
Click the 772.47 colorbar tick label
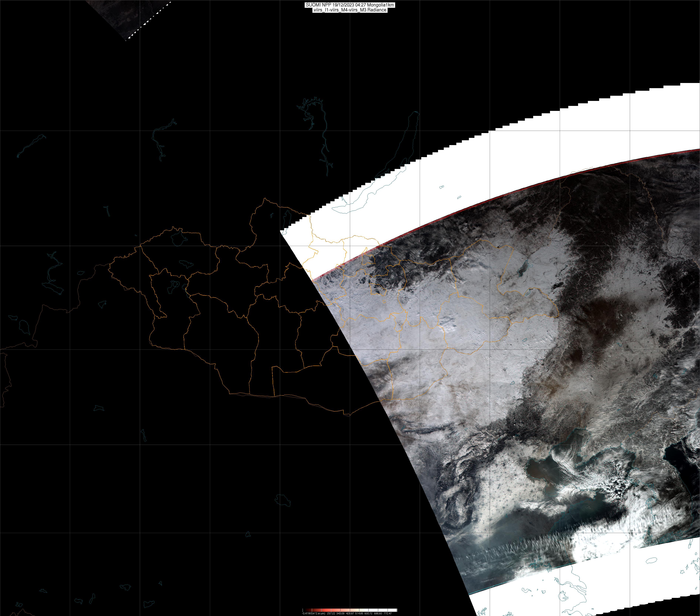[388, 613]
